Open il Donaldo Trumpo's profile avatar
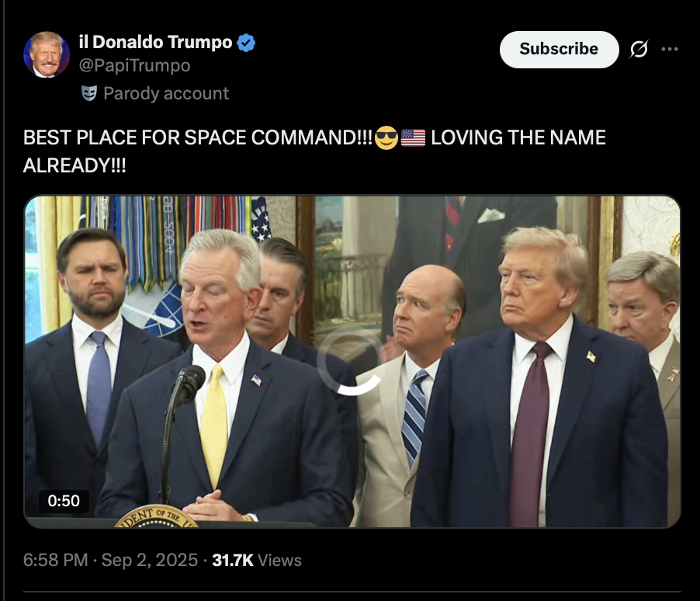The image size is (700, 601). click(x=47, y=54)
